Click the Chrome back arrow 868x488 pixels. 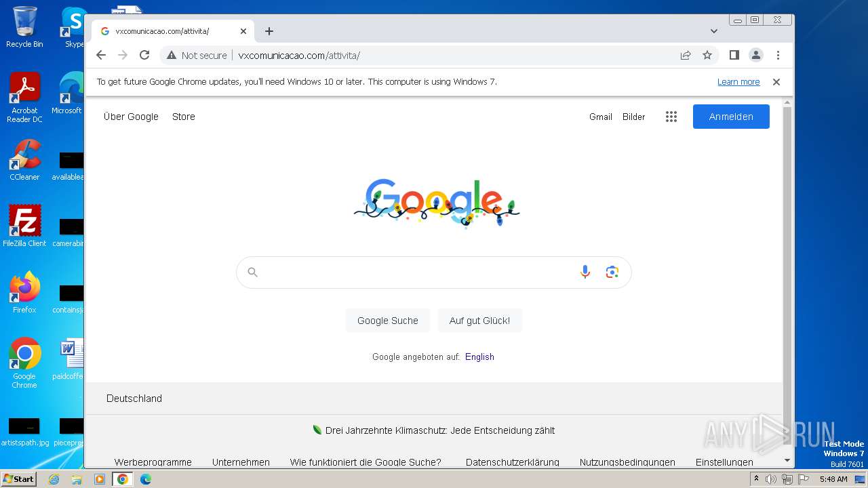tap(101, 56)
